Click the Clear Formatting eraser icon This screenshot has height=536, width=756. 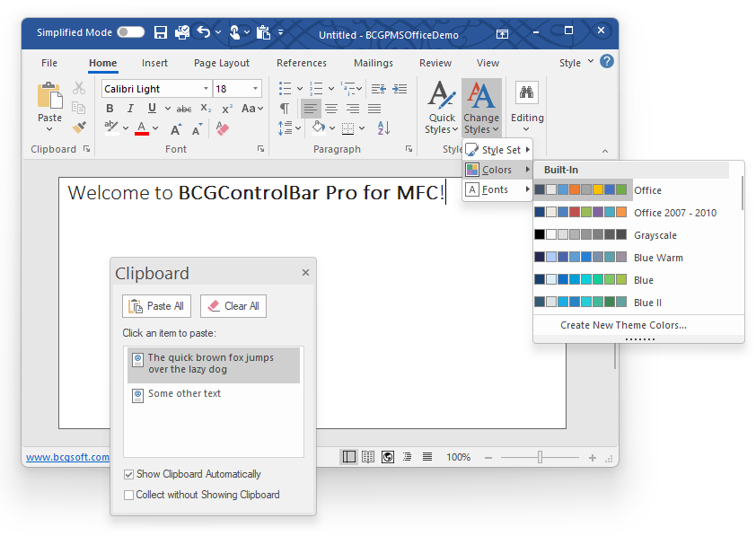[223, 128]
